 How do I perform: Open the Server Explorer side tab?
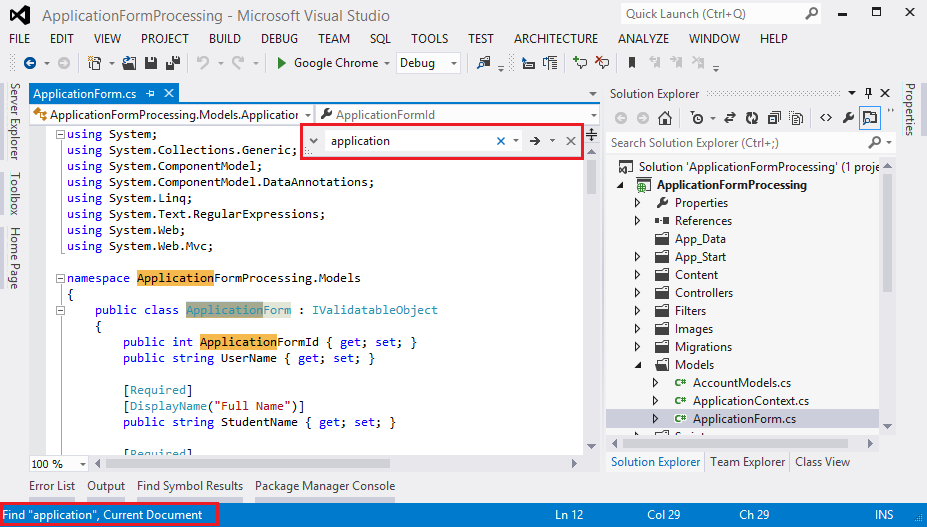pos(15,121)
